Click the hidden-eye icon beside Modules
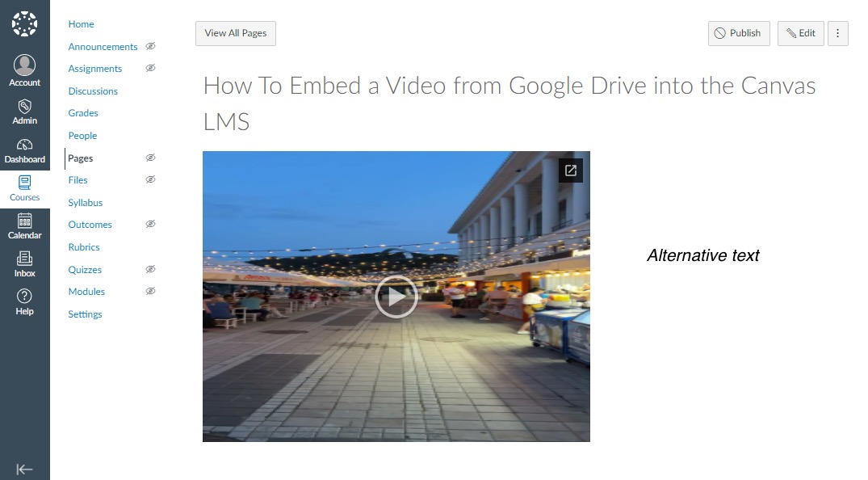Image resolution: width=868 pixels, height=480 pixels. [x=150, y=292]
